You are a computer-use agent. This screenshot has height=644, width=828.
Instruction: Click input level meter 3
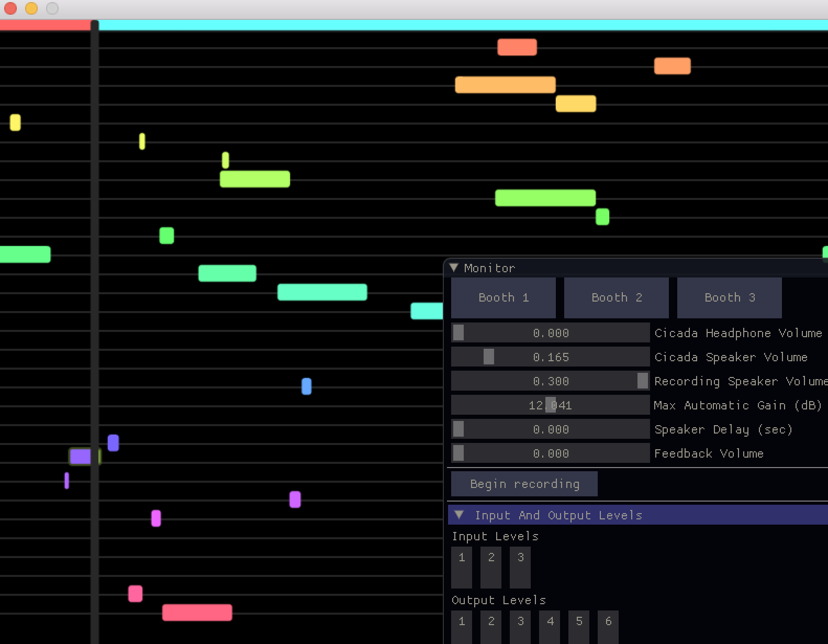[x=520, y=567]
